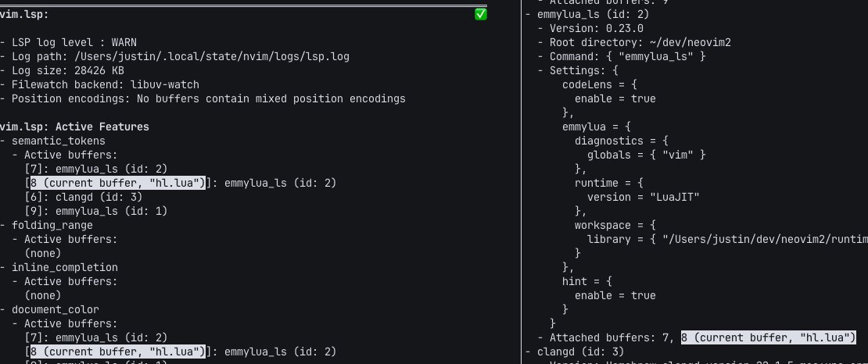
Task: Click highlighted current buffer 'hl.lua' under semantic_tokens
Action: point(118,183)
